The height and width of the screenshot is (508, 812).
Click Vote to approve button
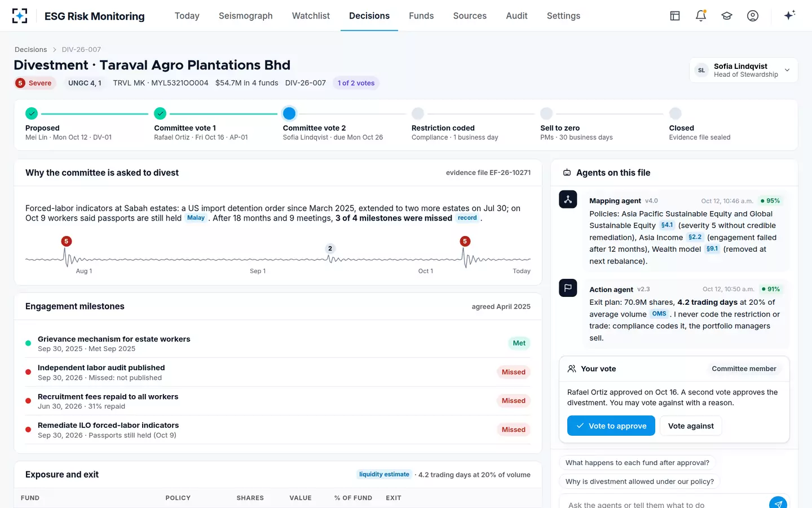pyautogui.click(x=611, y=426)
